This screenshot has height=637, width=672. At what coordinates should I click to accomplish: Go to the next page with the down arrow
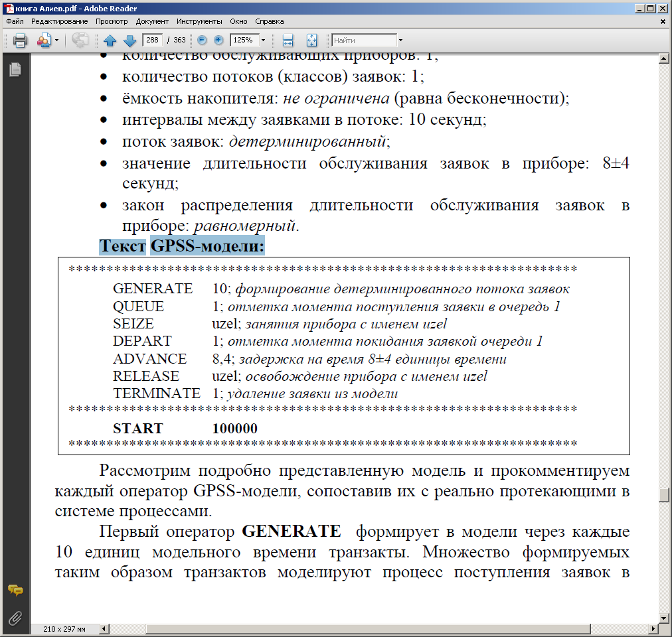point(129,40)
